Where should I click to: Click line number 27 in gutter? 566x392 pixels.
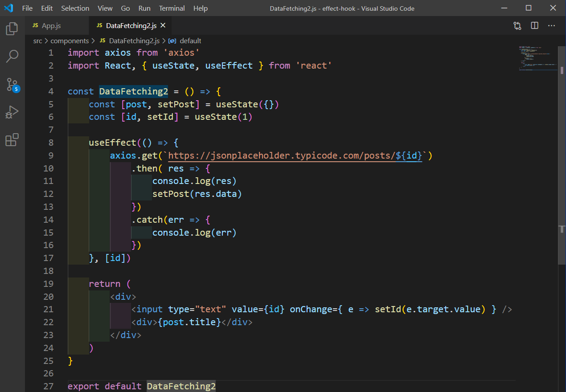pos(49,386)
